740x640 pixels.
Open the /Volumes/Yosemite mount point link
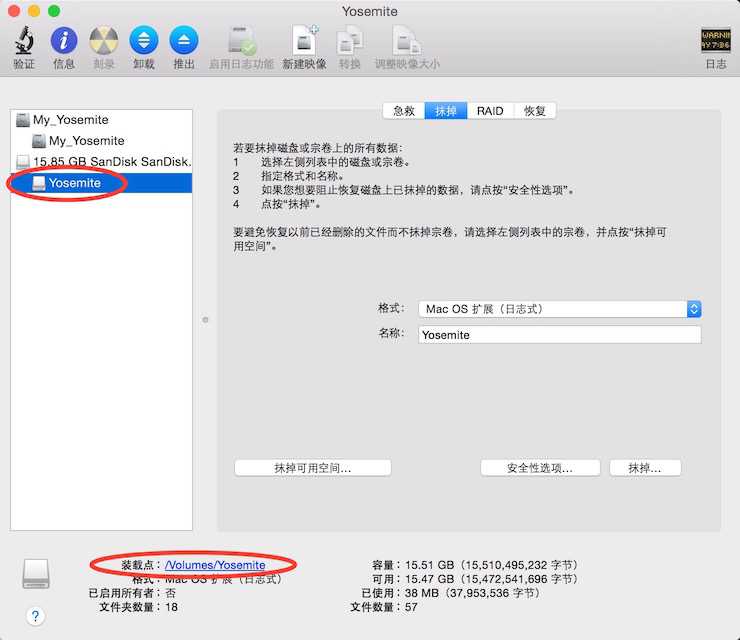(x=215, y=565)
